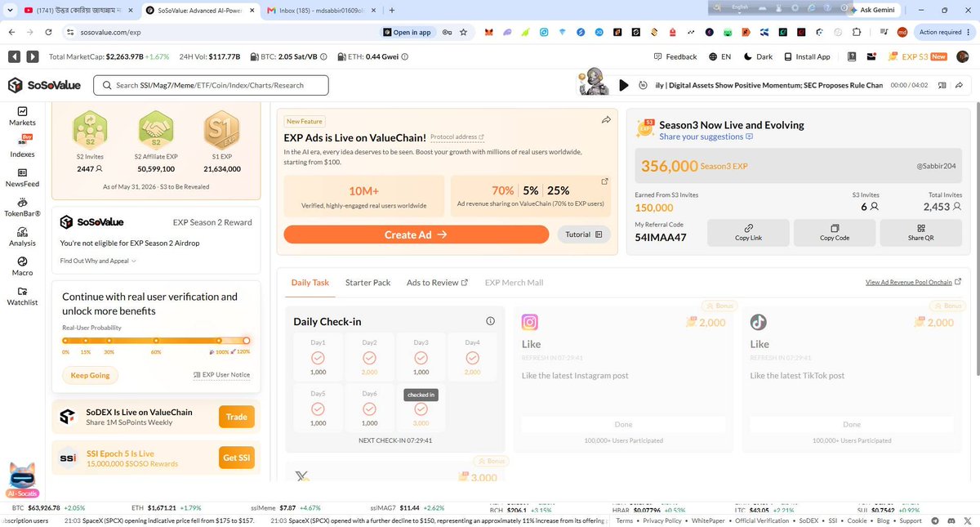
Task: Open View Ad Revenue Pool Onchain link
Action: click(x=913, y=283)
